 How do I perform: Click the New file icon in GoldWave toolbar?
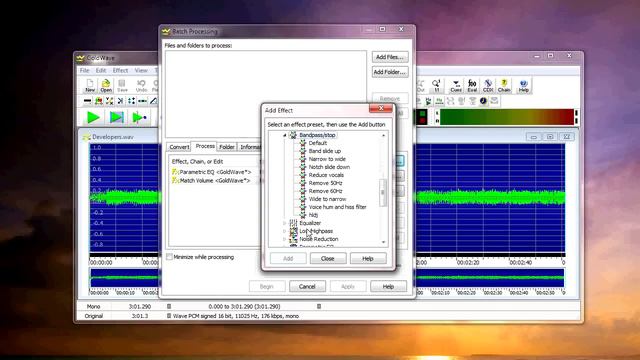click(90, 86)
